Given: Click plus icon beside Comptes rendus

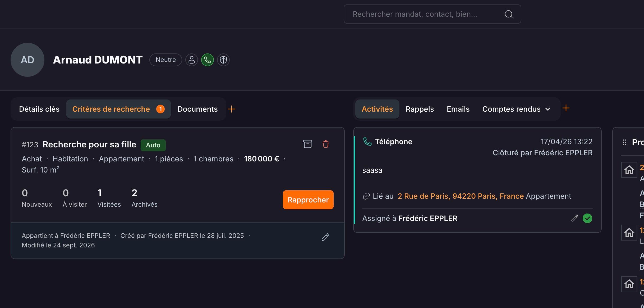Looking at the screenshot, I should click(566, 108).
